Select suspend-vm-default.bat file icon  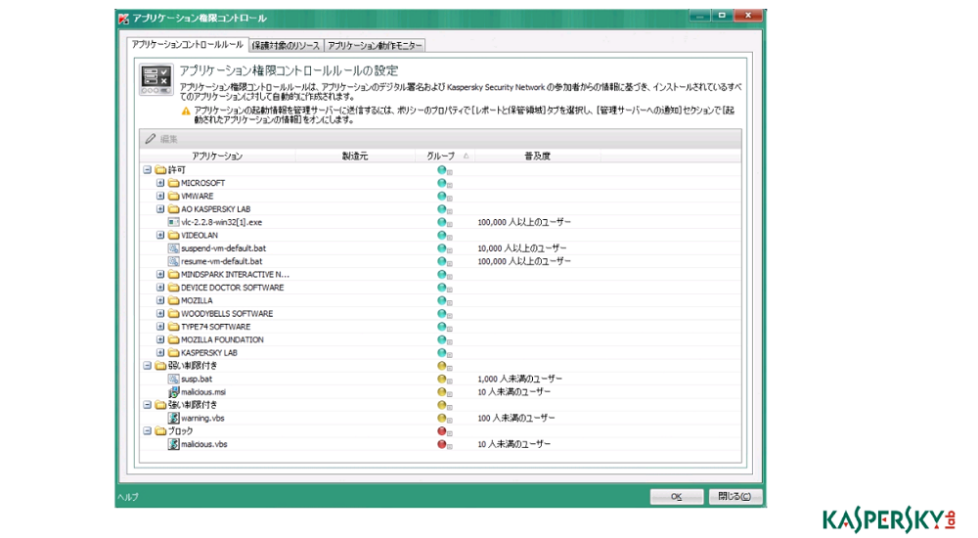(173, 248)
